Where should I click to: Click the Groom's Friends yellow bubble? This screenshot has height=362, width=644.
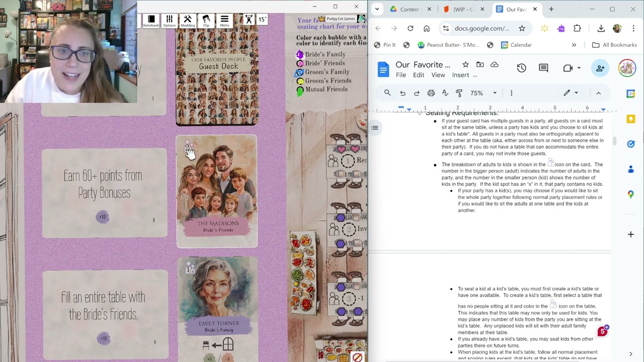[x=300, y=81]
